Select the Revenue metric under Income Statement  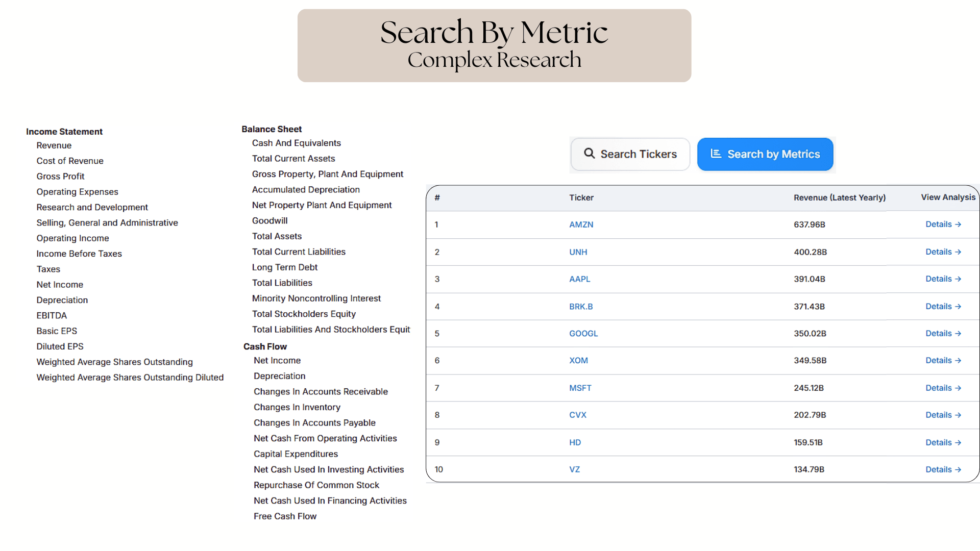pyautogui.click(x=54, y=145)
